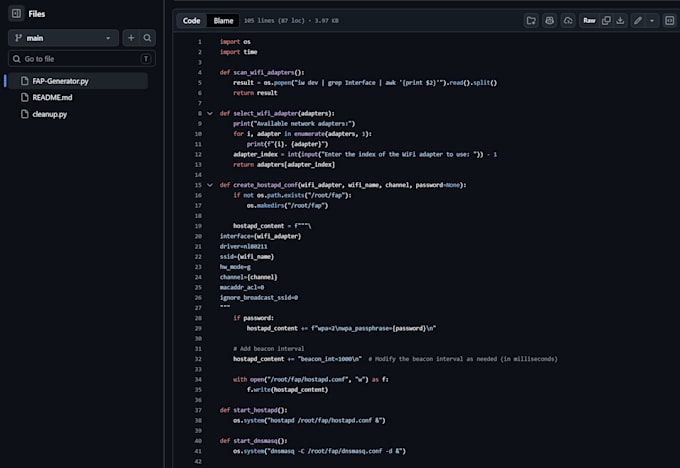This screenshot has height=468, width=680.
Task: Open the Raw file view
Action: click(x=589, y=20)
